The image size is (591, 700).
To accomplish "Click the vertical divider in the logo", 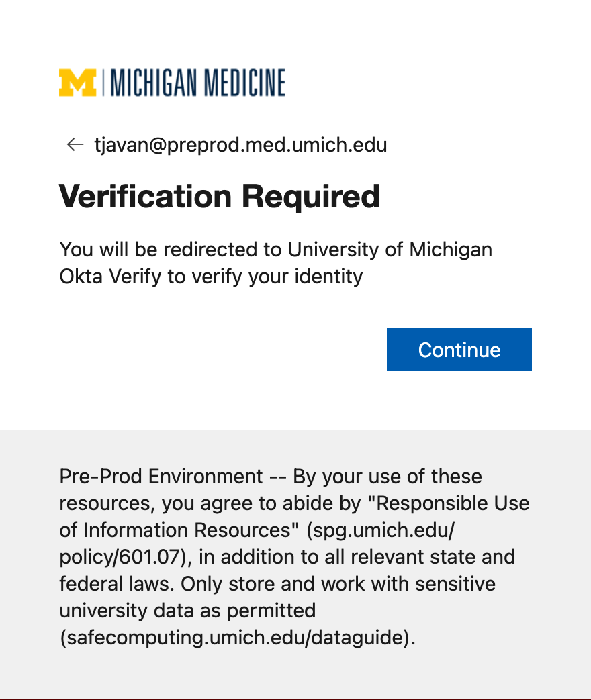I will [x=103, y=83].
